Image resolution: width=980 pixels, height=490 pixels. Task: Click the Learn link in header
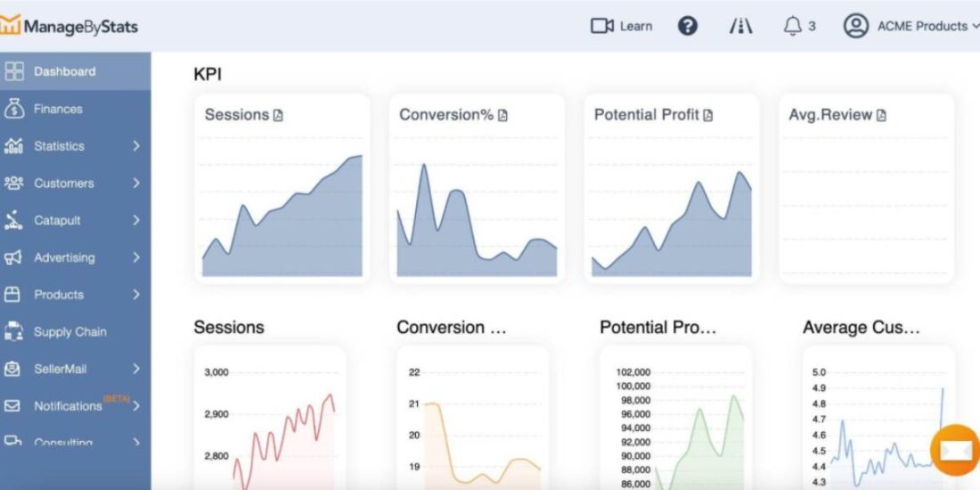click(x=635, y=26)
